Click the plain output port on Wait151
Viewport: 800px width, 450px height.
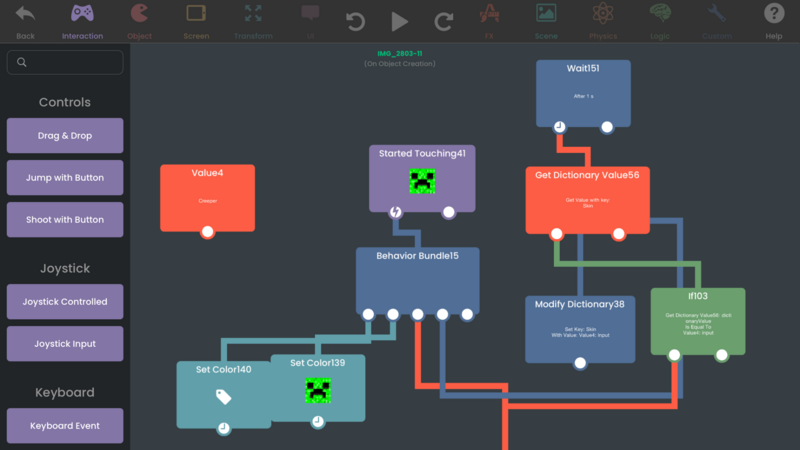tap(607, 127)
